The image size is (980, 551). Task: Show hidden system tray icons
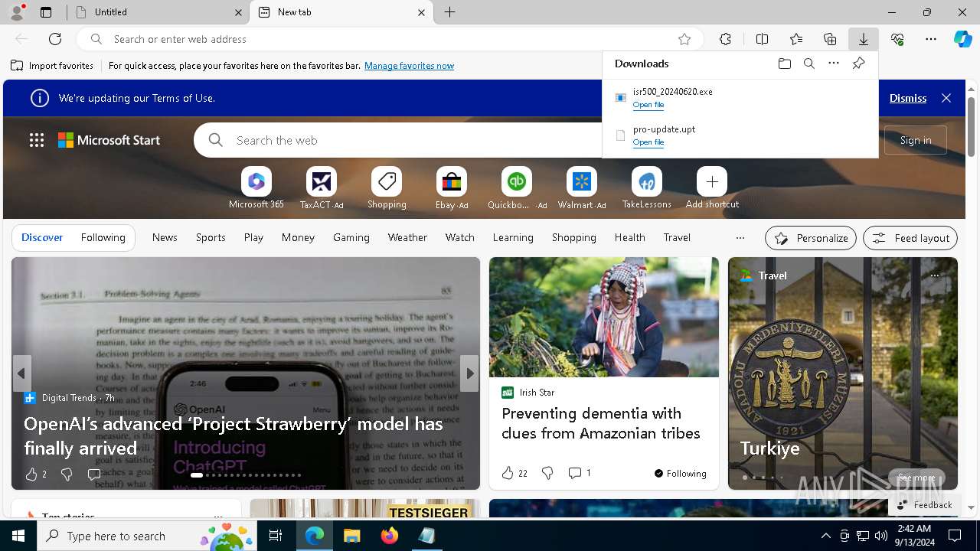point(825,536)
